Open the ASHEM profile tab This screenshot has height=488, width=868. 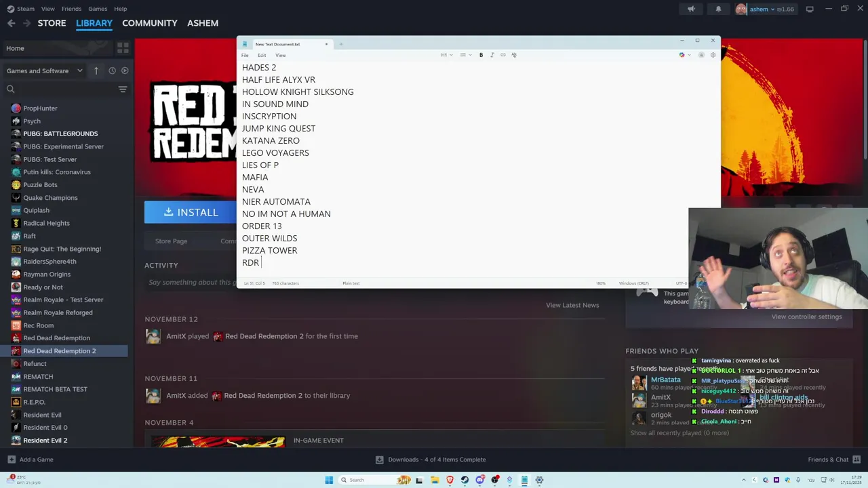pyautogui.click(x=203, y=23)
